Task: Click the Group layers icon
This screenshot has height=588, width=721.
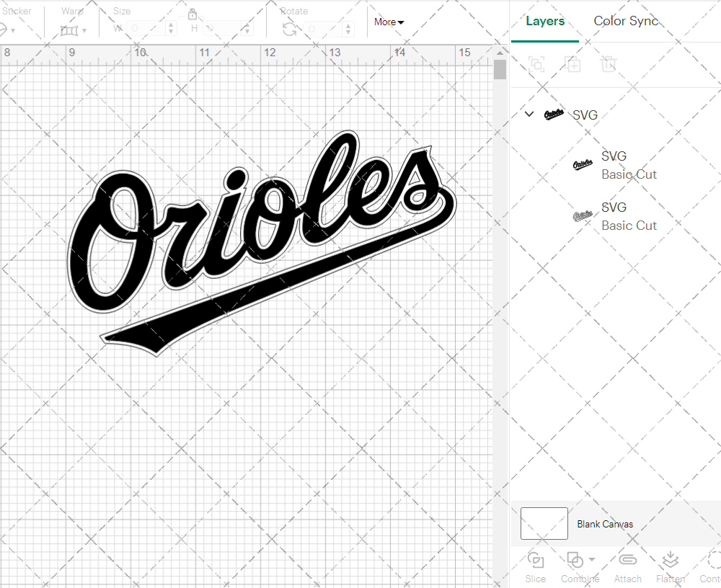Action: coord(536,64)
